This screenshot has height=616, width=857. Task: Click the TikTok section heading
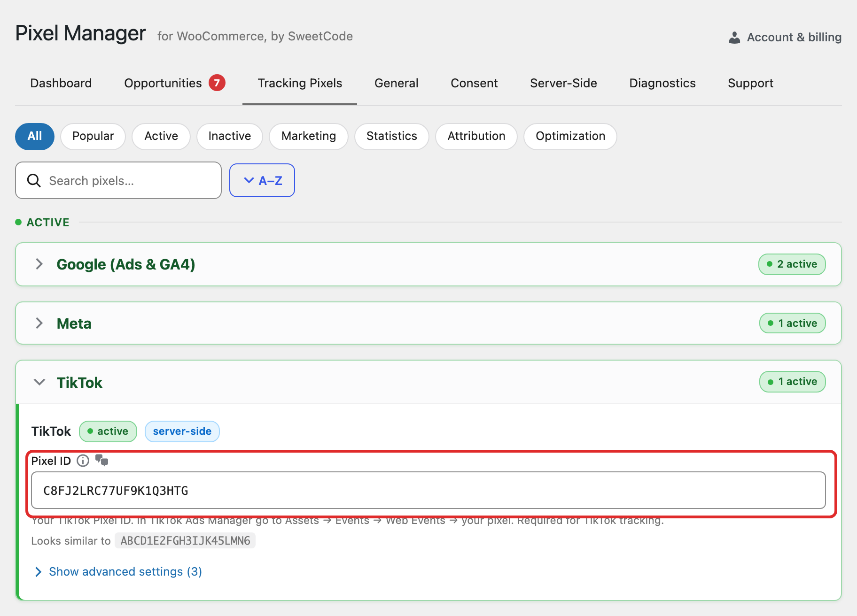coord(79,383)
